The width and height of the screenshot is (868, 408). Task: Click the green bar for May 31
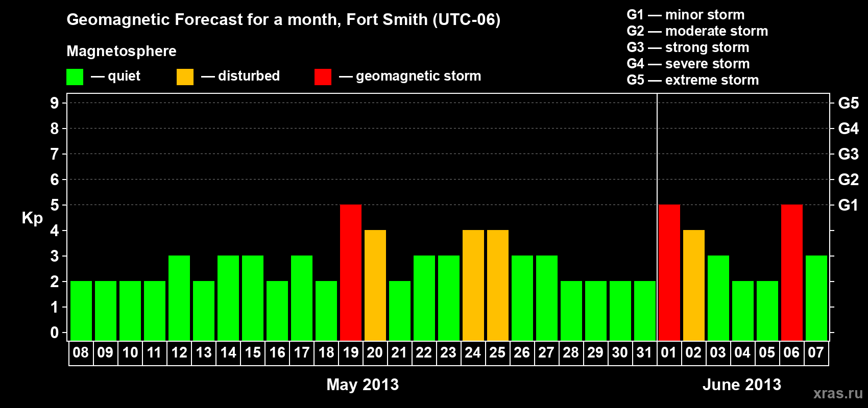[645, 311]
